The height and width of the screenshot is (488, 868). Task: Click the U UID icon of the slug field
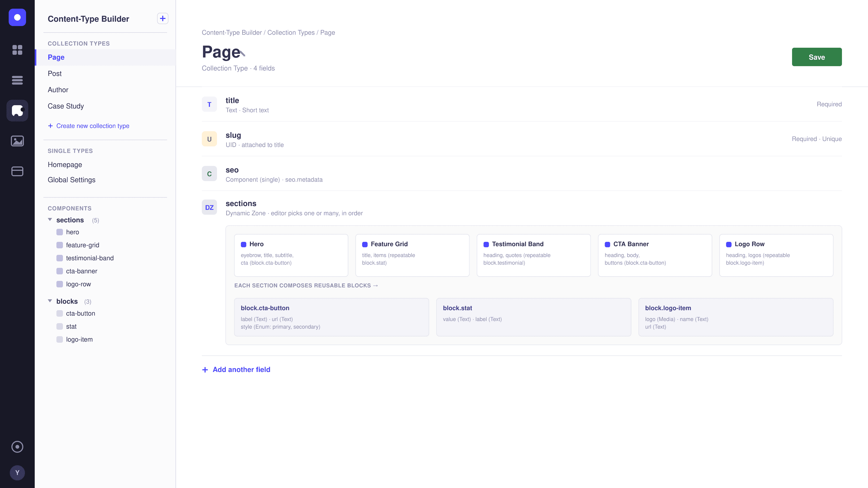click(x=209, y=139)
